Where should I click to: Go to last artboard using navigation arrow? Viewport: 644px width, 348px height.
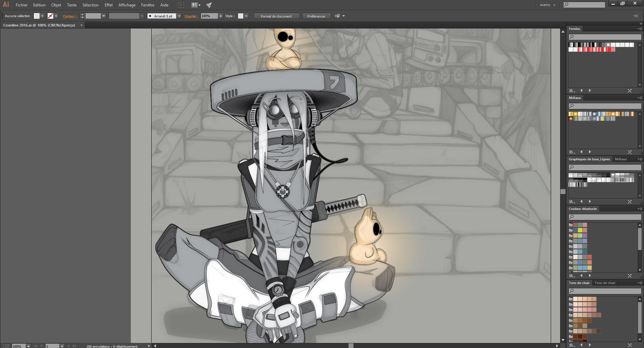[74, 346]
